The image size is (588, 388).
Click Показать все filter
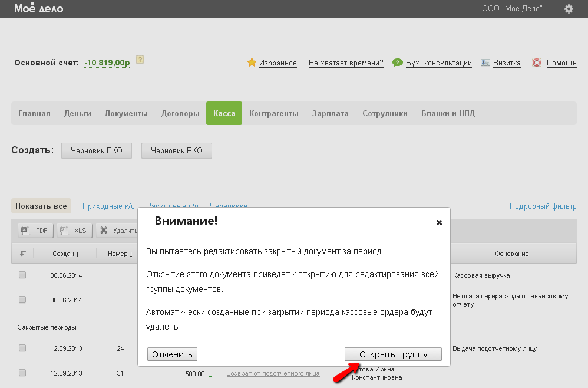[41, 206]
